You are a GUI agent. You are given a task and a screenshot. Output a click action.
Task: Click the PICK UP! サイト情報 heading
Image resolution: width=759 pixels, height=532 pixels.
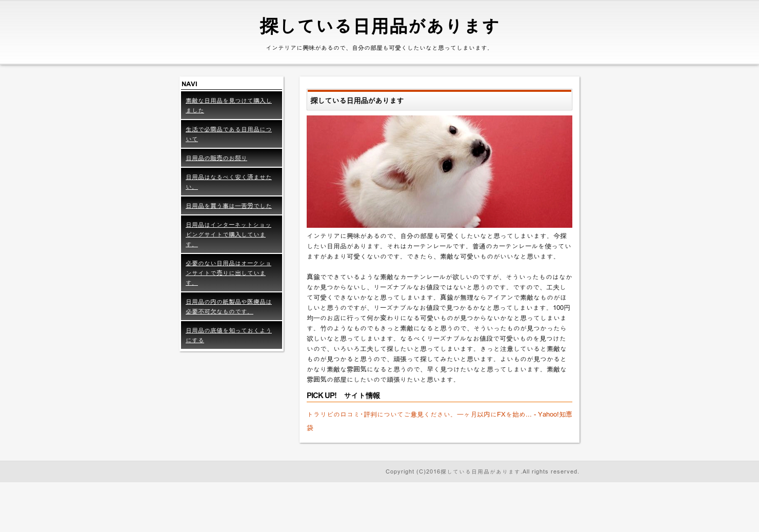(x=343, y=396)
